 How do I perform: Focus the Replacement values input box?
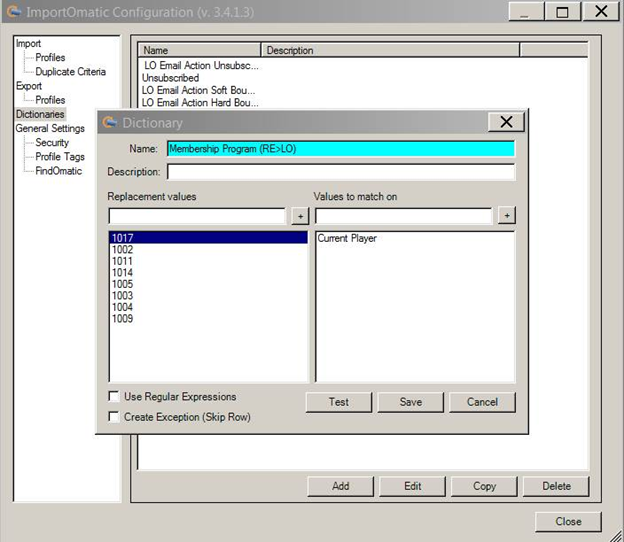point(197,216)
